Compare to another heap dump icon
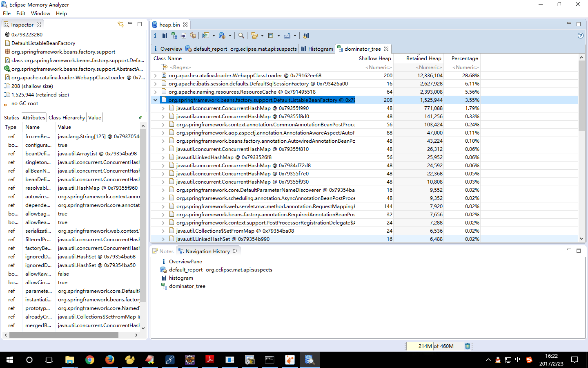Image resolution: width=588 pixels, height=368 pixels. 306,36
